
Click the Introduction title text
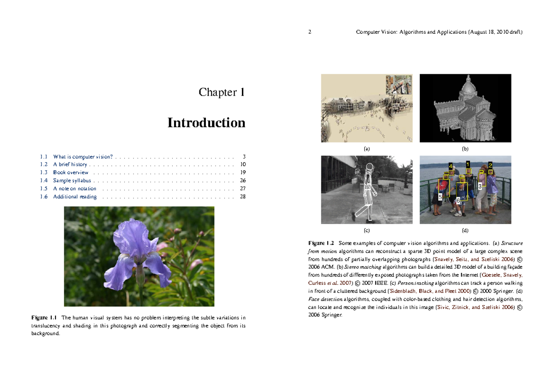click(x=206, y=122)
